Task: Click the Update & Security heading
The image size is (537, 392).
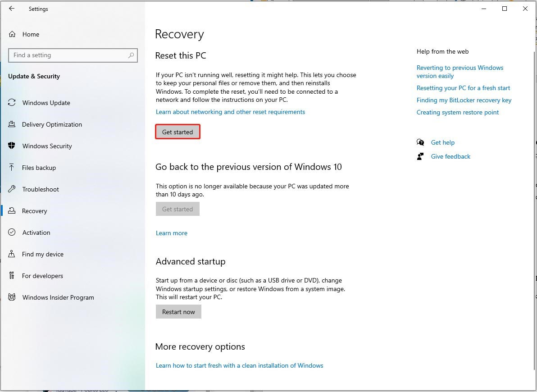Action: coord(34,77)
